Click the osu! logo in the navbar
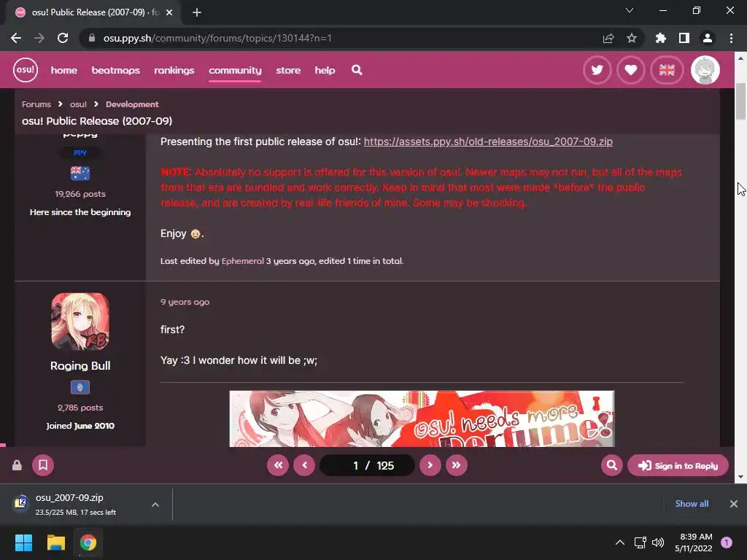The image size is (747, 560). point(26,70)
